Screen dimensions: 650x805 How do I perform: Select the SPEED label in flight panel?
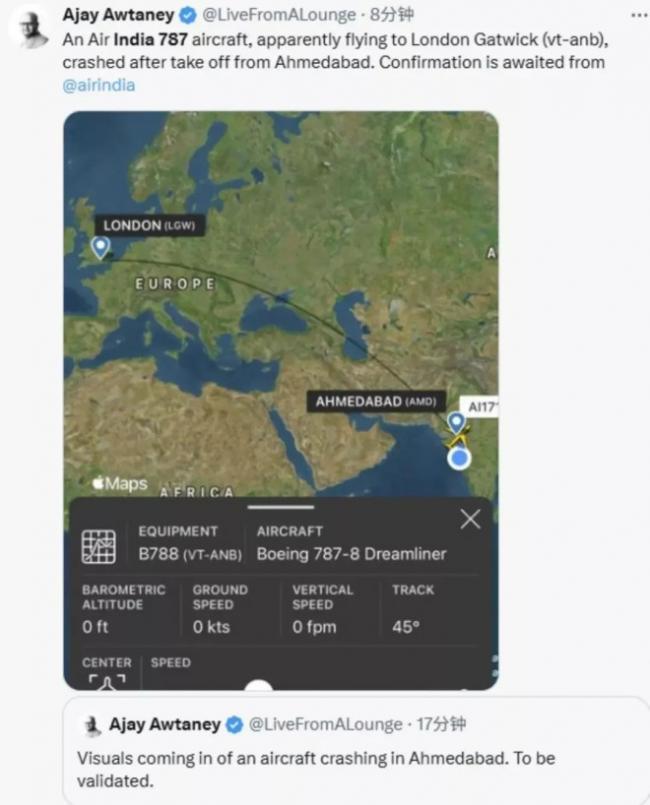[x=170, y=662]
